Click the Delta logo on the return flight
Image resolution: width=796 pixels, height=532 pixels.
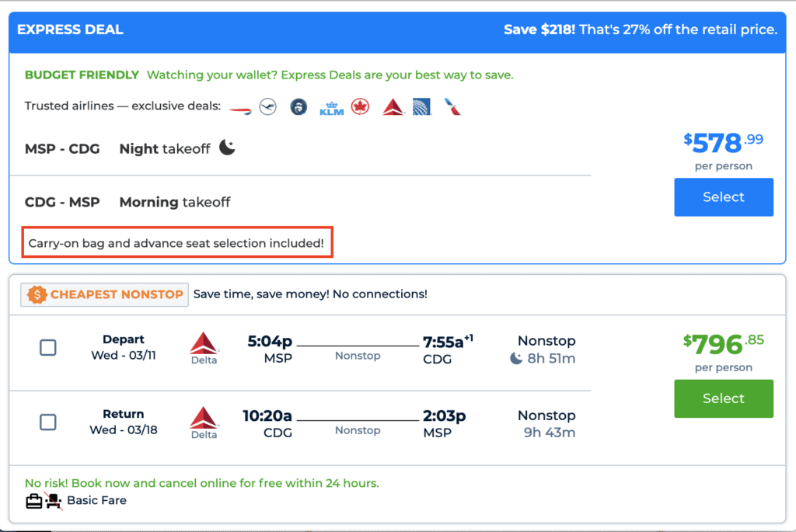[x=203, y=423]
